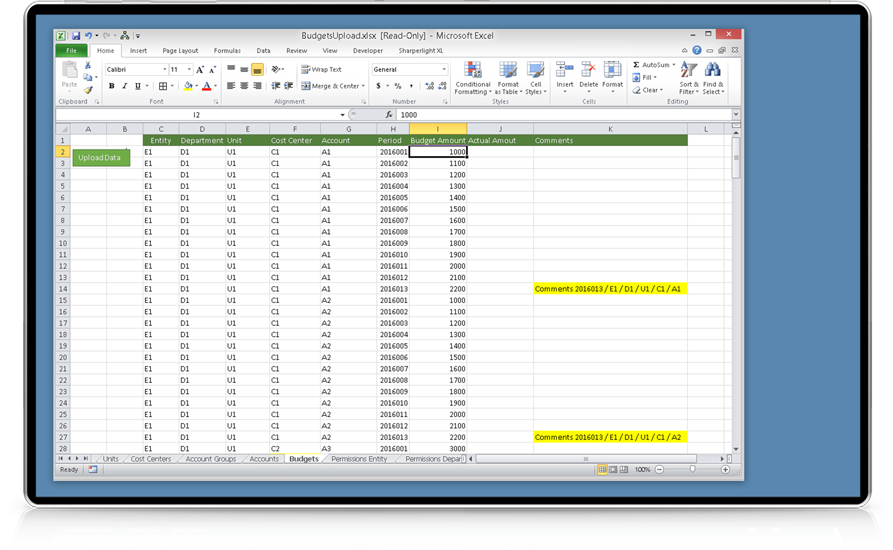This screenshot has height=550, width=893.
Task: Apply percent style
Action: tap(398, 86)
